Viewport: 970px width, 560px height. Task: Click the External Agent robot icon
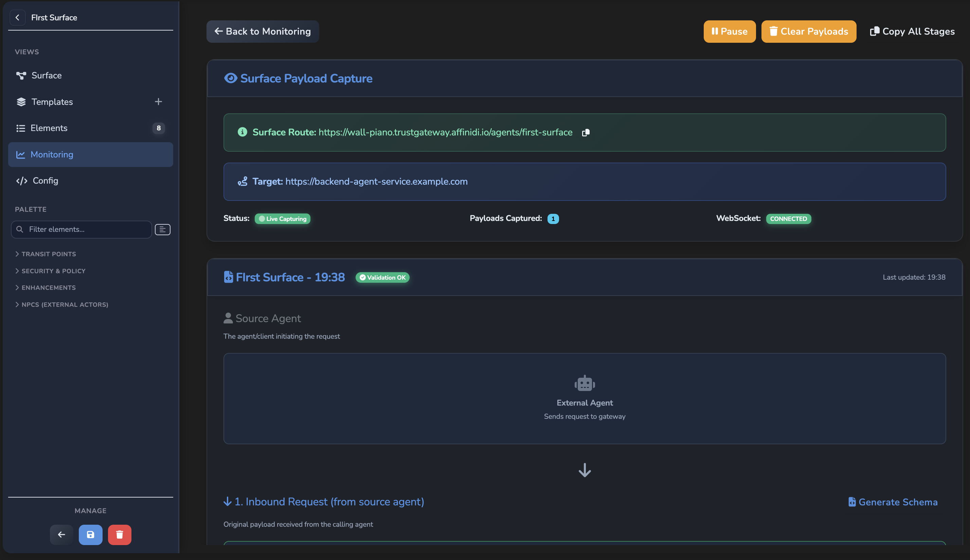pos(585,383)
